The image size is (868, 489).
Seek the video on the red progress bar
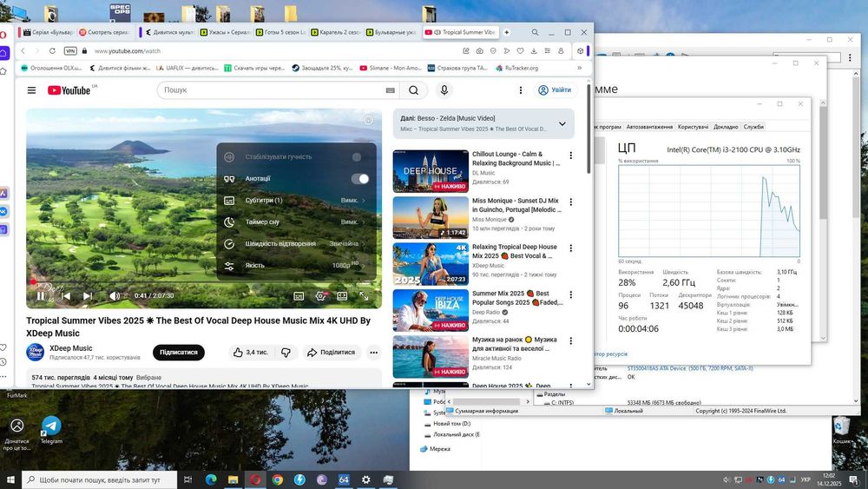(x=204, y=282)
